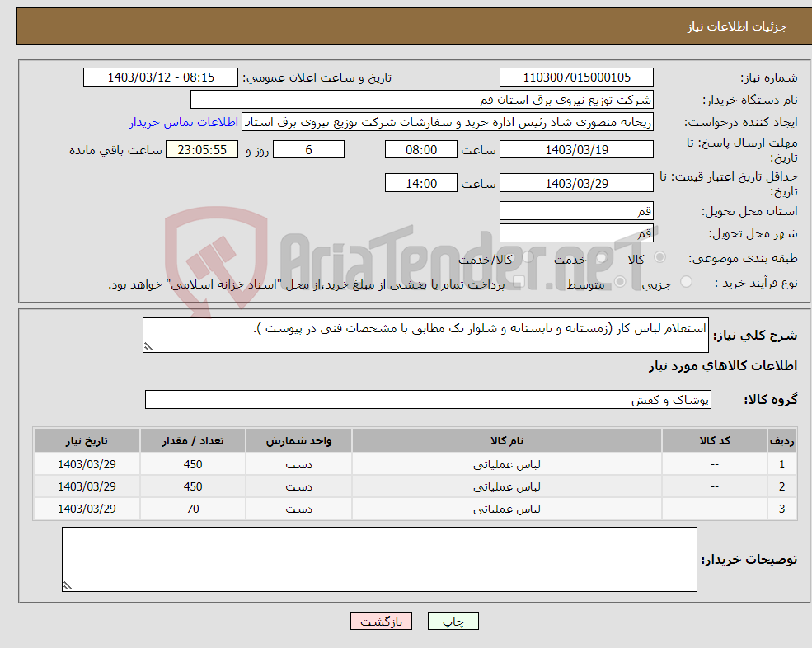Screen dimensions: 812x648
Task: Click the price validity time 14:00
Action: (x=421, y=183)
